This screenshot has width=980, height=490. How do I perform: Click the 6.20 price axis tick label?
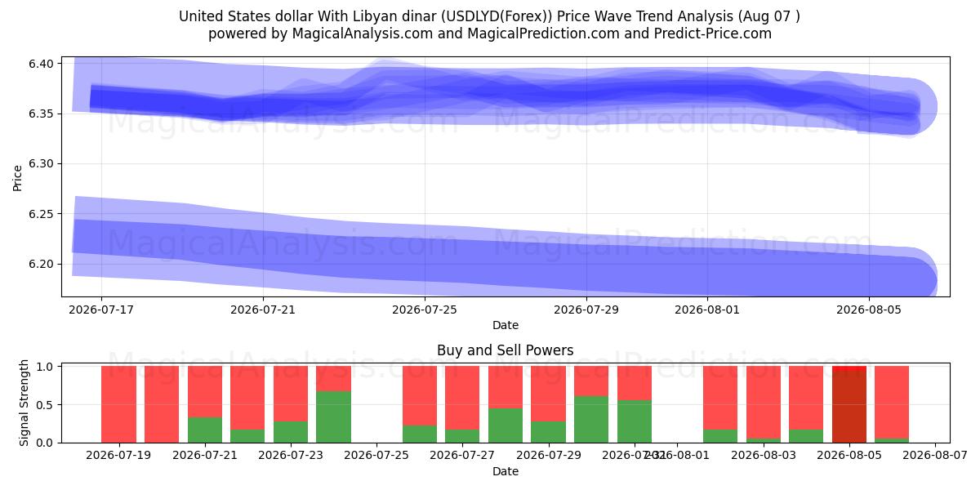click(42, 264)
